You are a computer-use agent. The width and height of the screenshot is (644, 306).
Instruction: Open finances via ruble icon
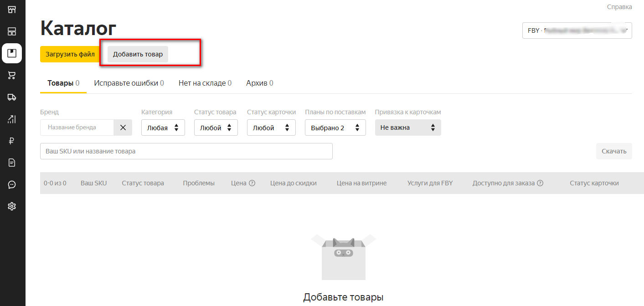point(12,141)
